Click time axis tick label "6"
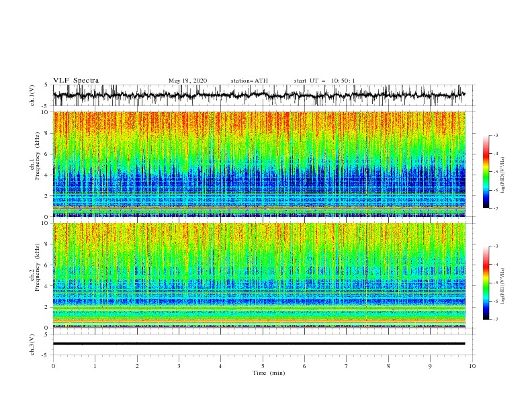 (x=305, y=366)
